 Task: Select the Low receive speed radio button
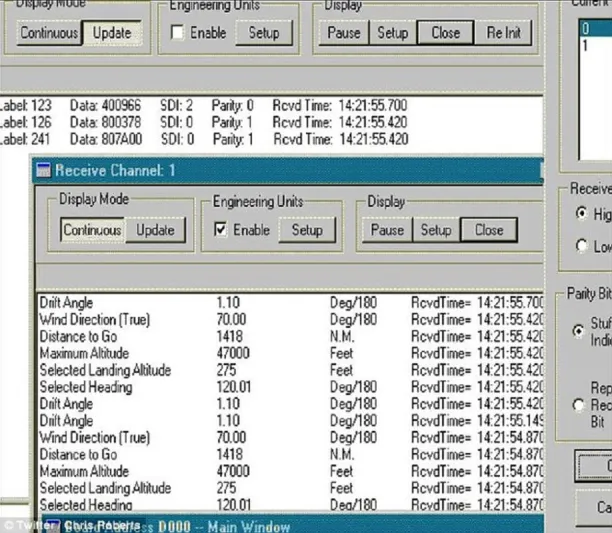[581, 246]
